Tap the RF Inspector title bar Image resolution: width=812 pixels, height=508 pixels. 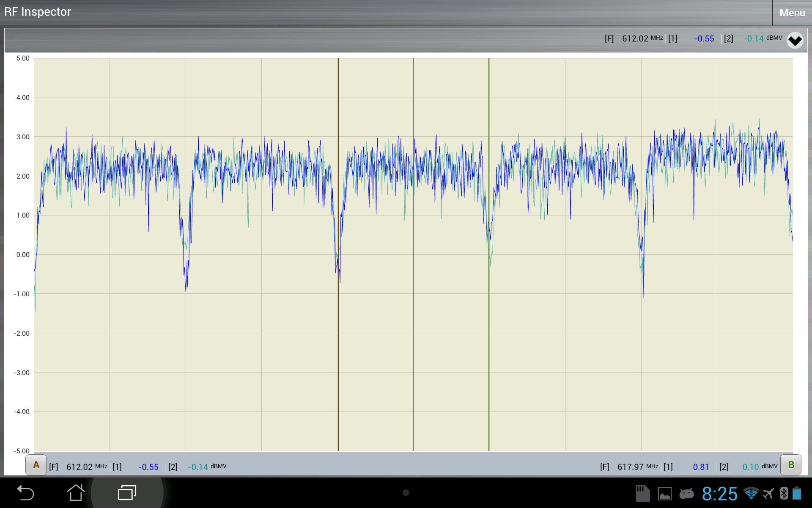point(37,11)
